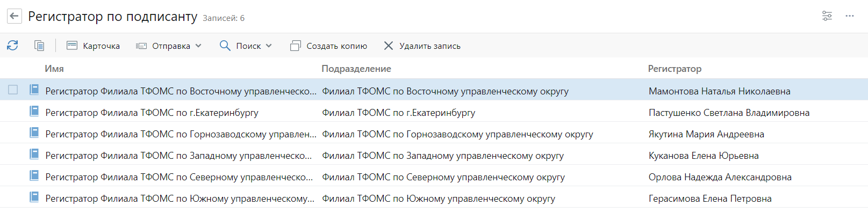Click record icon for г.Екатеринбургу row
The height and width of the screenshot is (220, 868).
pos(34,111)
